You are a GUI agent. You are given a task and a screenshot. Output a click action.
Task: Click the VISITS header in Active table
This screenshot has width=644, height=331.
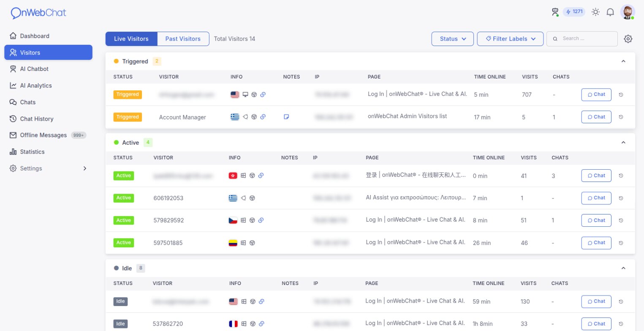point(529,157)
